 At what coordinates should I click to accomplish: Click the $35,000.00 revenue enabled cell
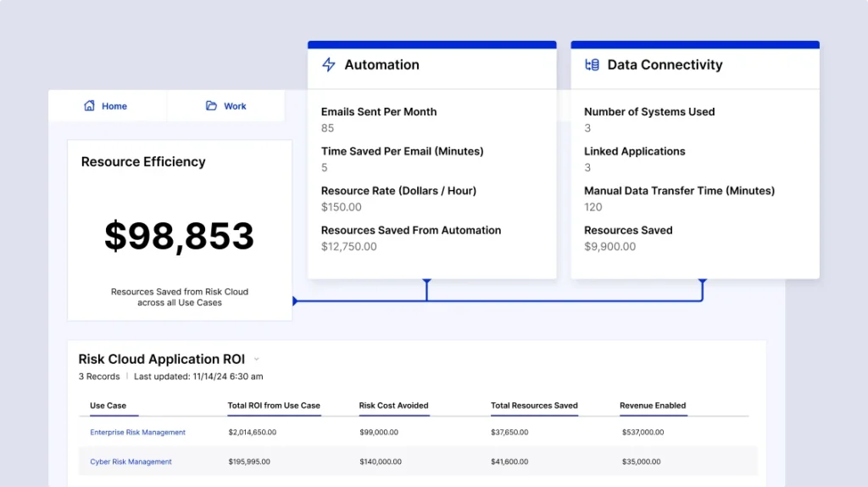(641, 462)
